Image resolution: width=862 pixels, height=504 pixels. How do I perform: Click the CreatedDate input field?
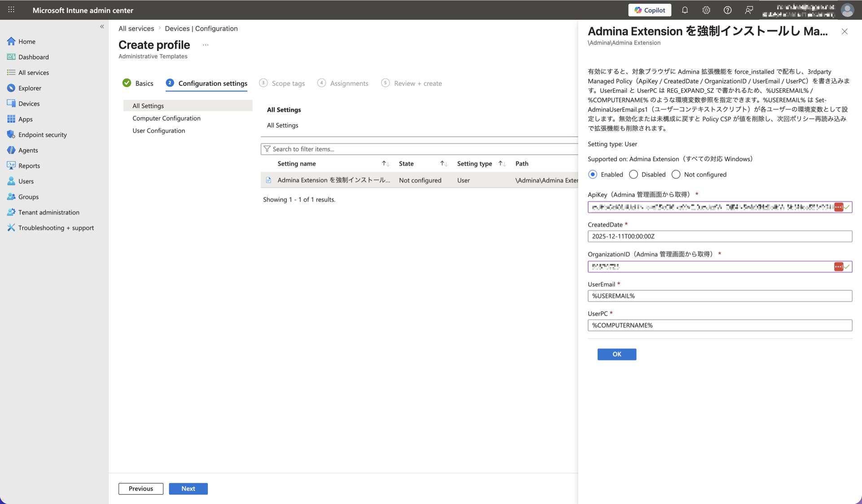[x=720, y=237]
